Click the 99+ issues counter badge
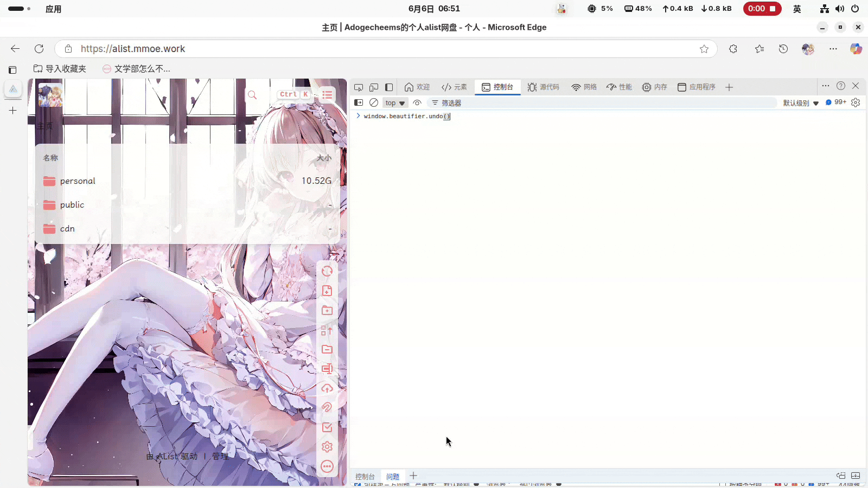Image resolution: width=868 pixels, height=488 pixels. (x=836, y=102)
